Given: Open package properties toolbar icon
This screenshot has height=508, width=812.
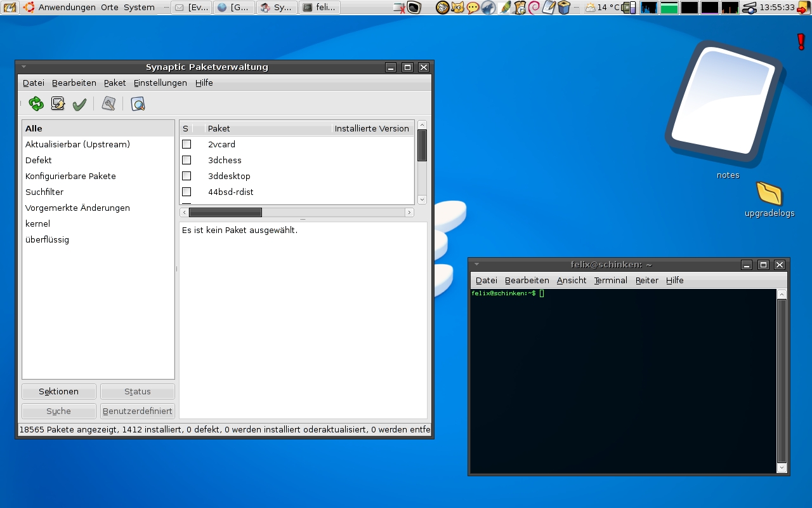Looking at the screenshot, I should tap(108, 104).
